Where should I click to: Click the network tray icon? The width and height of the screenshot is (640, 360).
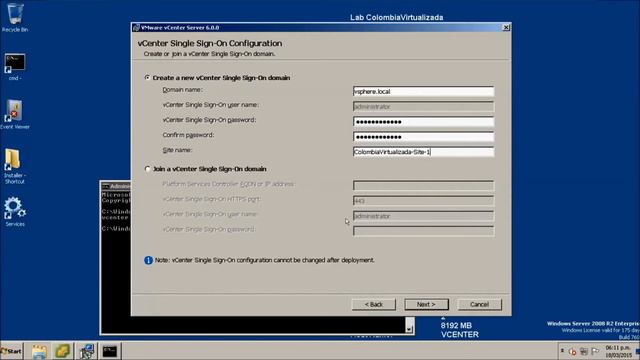pos(584,351)
